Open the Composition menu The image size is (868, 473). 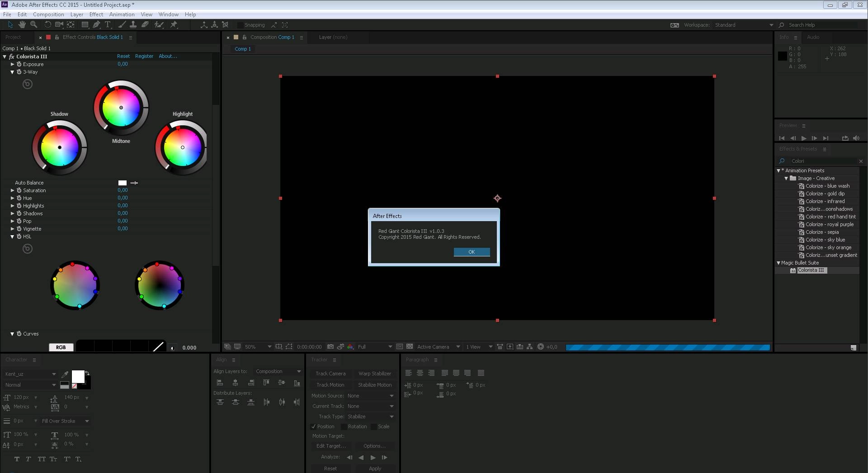pos(48,14)
